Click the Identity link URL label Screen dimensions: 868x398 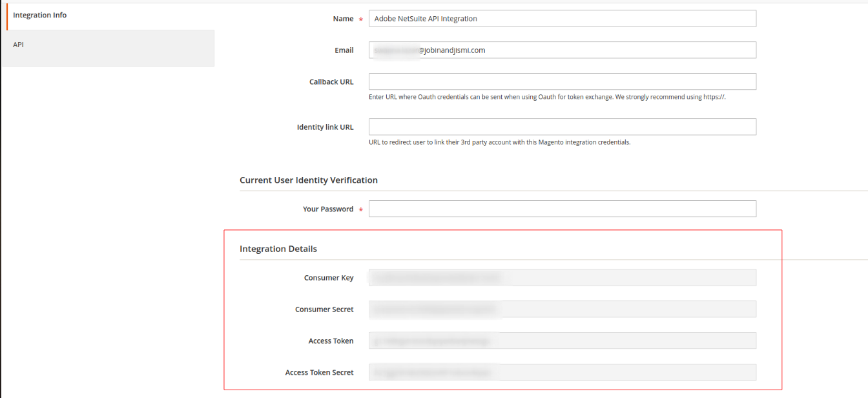tap(325, 127)
